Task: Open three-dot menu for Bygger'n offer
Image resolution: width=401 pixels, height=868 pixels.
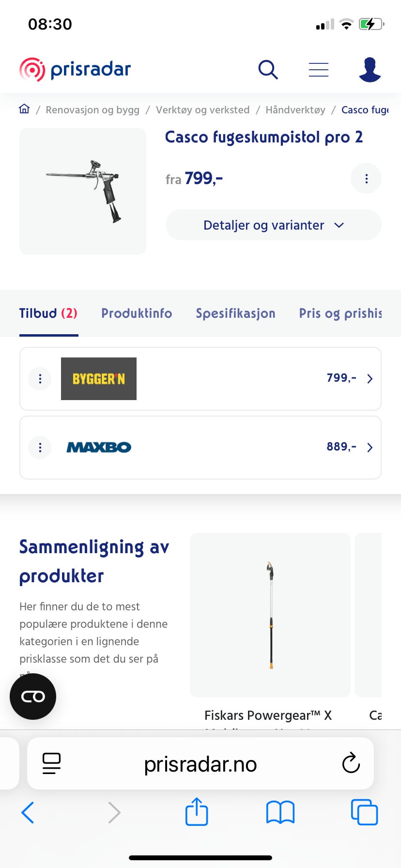Action: [x=40, y=379]
